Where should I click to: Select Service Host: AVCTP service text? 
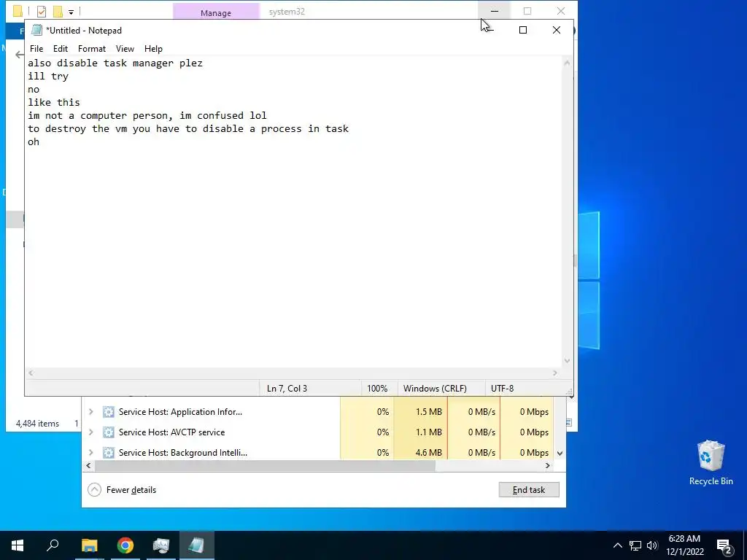tap(171, 432)
